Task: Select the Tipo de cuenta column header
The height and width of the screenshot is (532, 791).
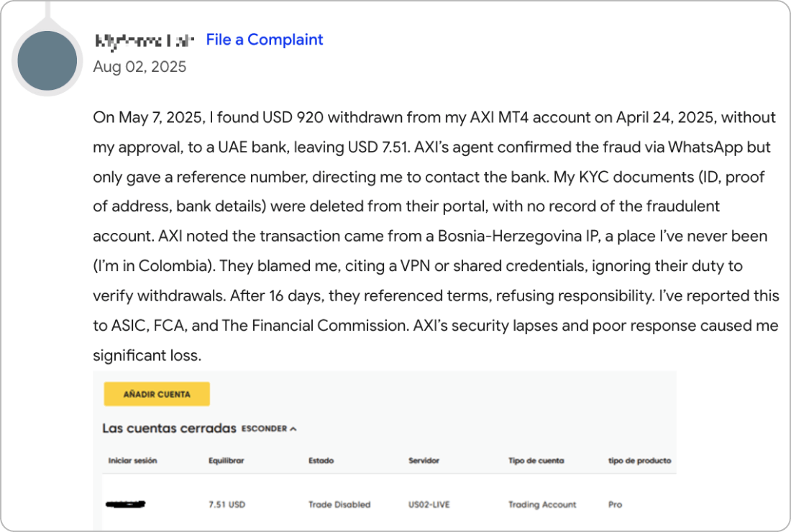Action: 536,461
